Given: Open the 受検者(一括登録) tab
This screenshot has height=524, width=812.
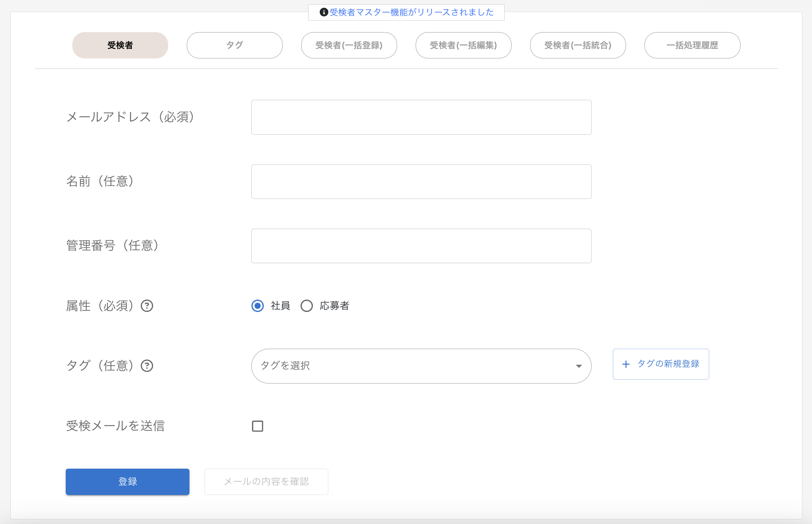Looking at the screenshot, I should click(349, 45).
